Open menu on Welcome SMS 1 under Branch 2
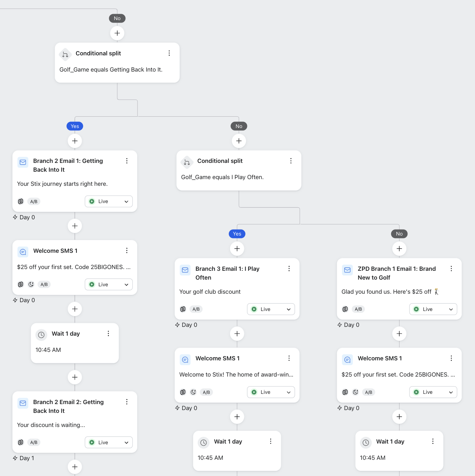The width and height of the screenshot is (475, 476). tap(127, 251)
